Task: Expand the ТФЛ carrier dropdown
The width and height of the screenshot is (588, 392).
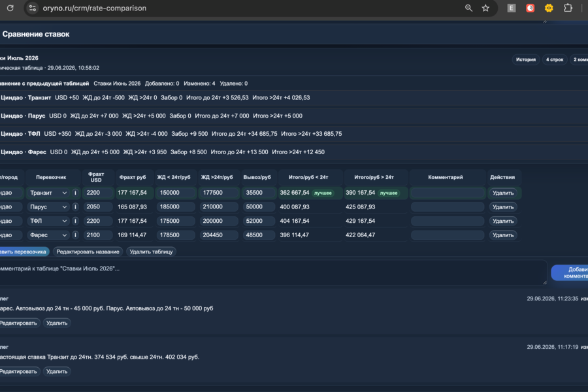Action: tap(48, 221)
